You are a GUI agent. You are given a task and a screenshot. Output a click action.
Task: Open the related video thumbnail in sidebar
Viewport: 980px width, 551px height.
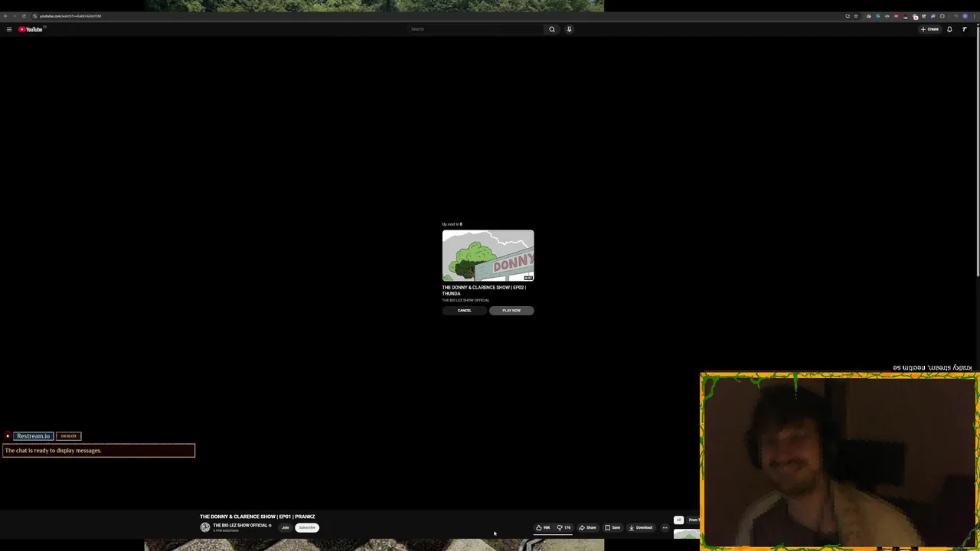point(686,534)
